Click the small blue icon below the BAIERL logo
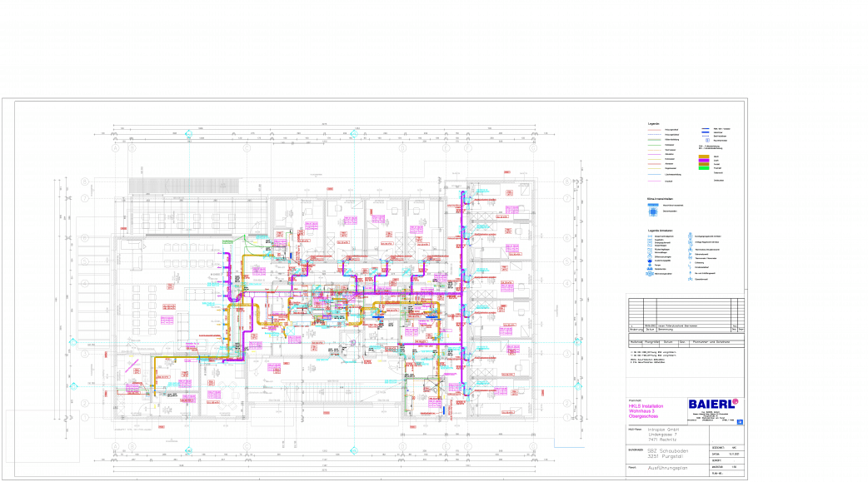Image resolution: width=868 pixels, height=482 pixels. tap(739, 422)
